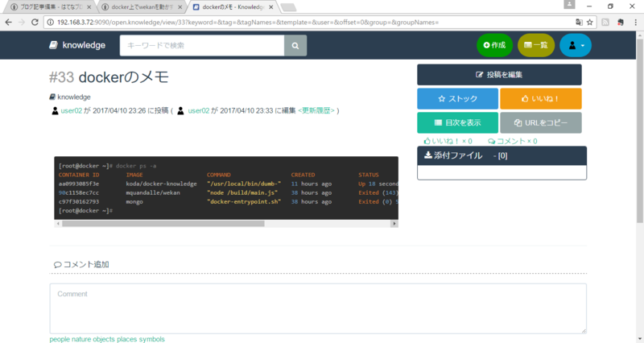Open the コメント × 0 comments link
The height and width of the screenshot is (343, 644).
(513, 141)
